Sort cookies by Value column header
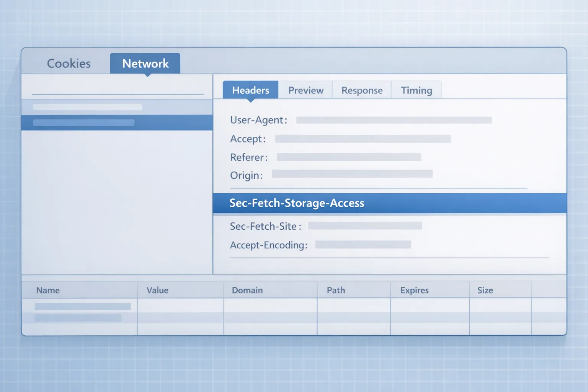Screen dimensions: 588x392 coord(157,290)
